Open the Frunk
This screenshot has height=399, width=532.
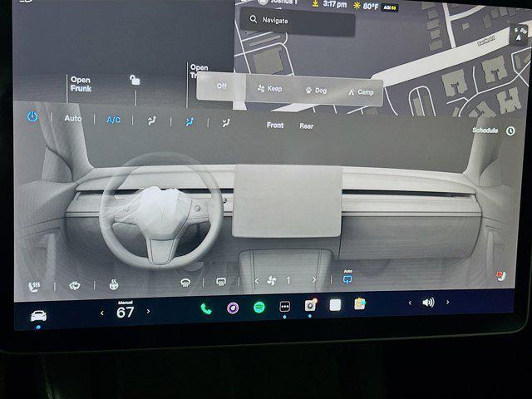(81, 84)
